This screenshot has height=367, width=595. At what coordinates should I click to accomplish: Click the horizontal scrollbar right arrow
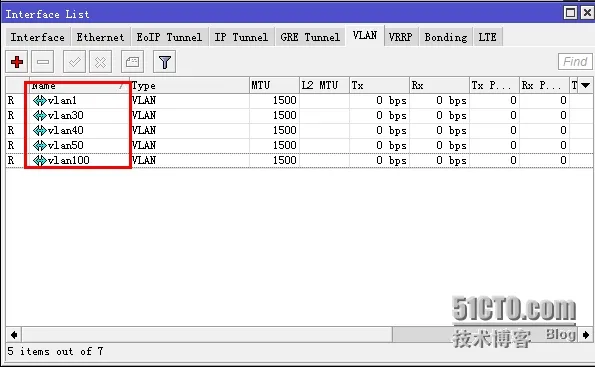click(586, 335)
